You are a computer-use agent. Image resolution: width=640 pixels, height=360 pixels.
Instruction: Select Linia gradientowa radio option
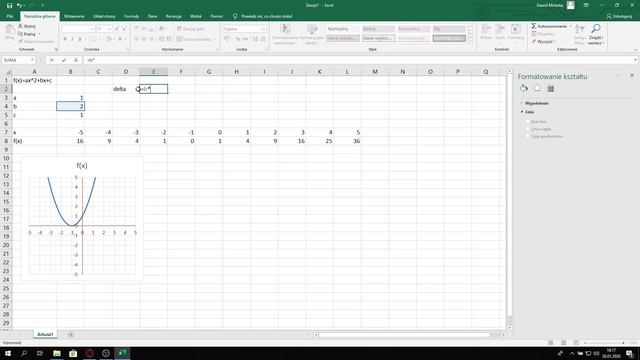[x=527, y=136]
